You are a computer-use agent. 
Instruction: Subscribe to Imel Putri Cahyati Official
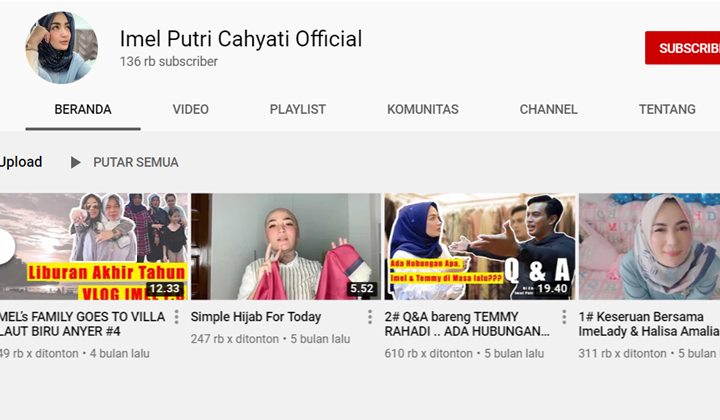[682, 48]
